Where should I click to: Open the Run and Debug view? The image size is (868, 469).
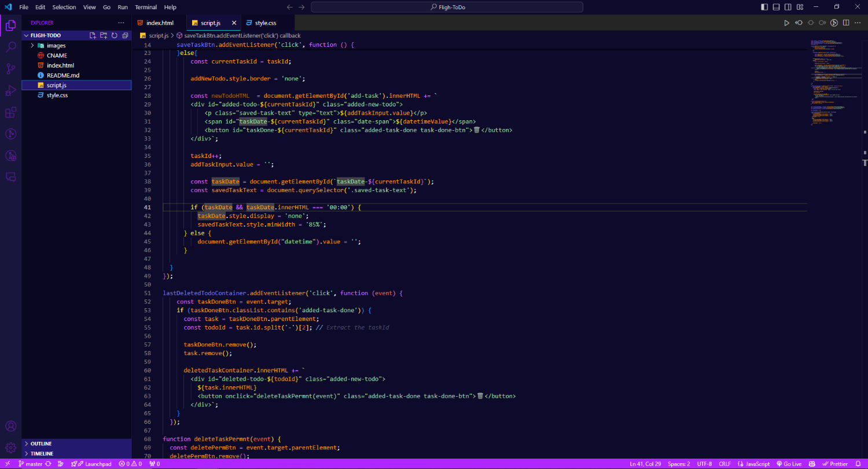(x=10, y=91)
